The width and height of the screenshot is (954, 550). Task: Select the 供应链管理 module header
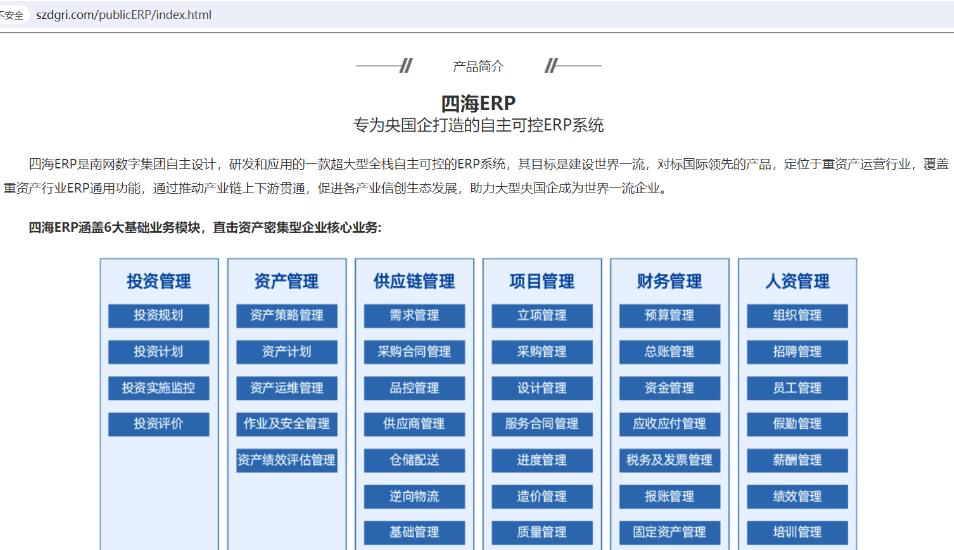[414, 281]
